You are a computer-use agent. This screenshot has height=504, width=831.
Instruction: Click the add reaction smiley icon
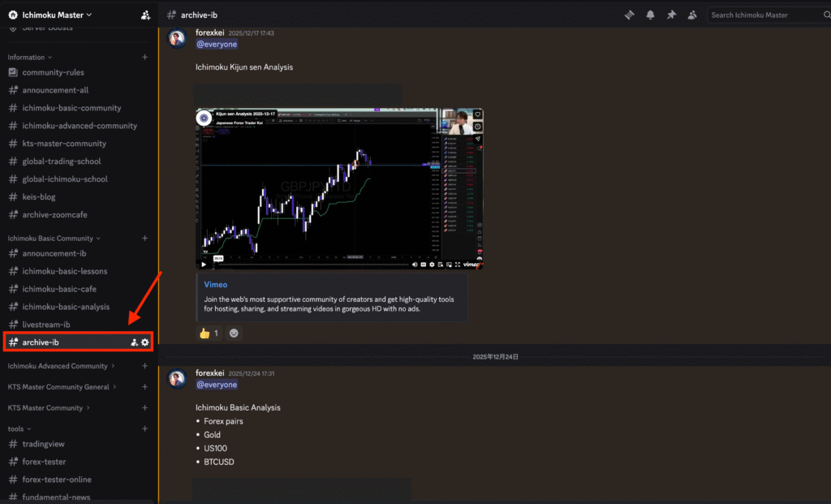coord(235,333)
